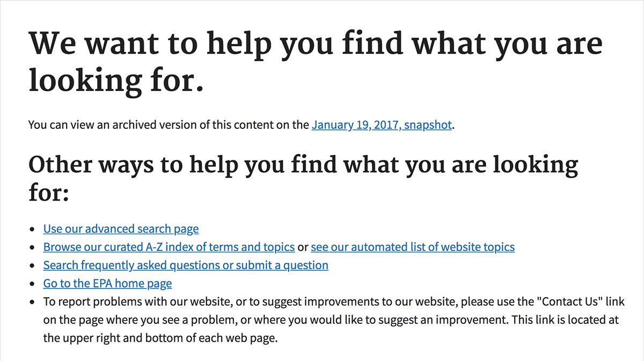Click the bullet before 'Go to the EPA home page'
Viewport: 644px width, 361px height.
tap(33, 284)
